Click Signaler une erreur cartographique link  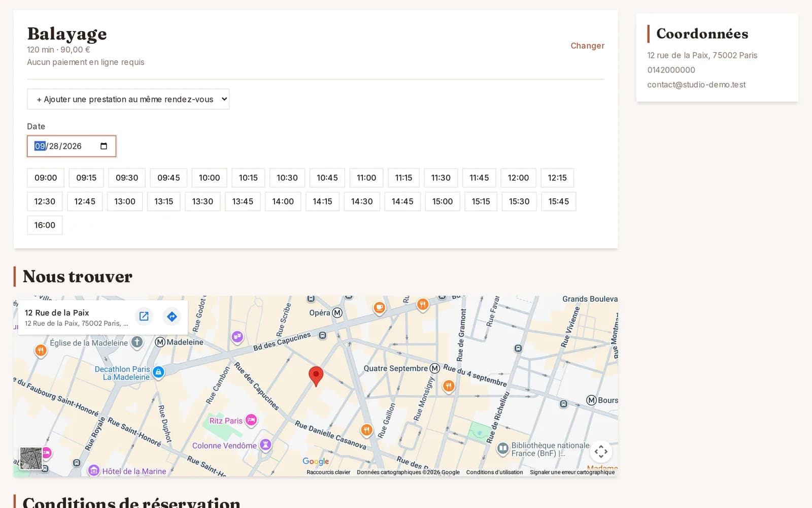coord(572,472)
